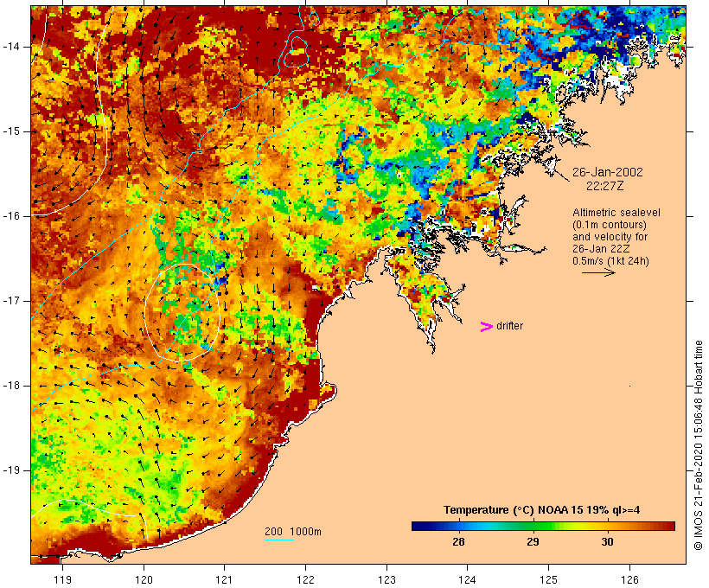
Task: Click the IMOS copyright timestamp text
Action: point(698,445)
